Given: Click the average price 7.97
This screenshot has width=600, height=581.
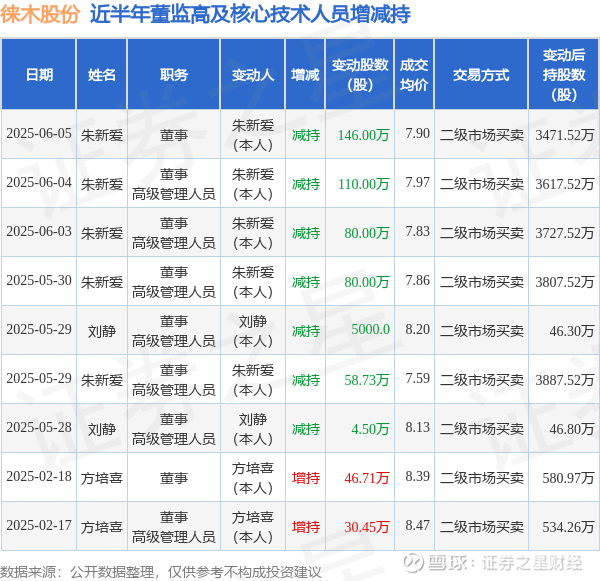Looking at the screenshot, I should click(417, 182).
